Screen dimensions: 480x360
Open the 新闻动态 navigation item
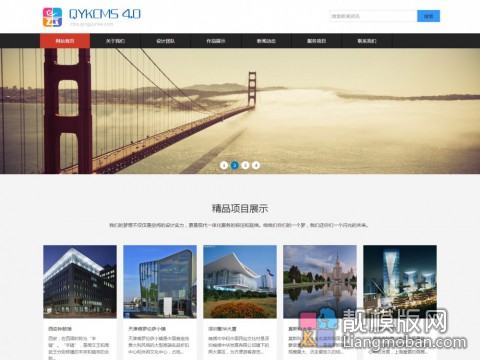pos(266,41)
